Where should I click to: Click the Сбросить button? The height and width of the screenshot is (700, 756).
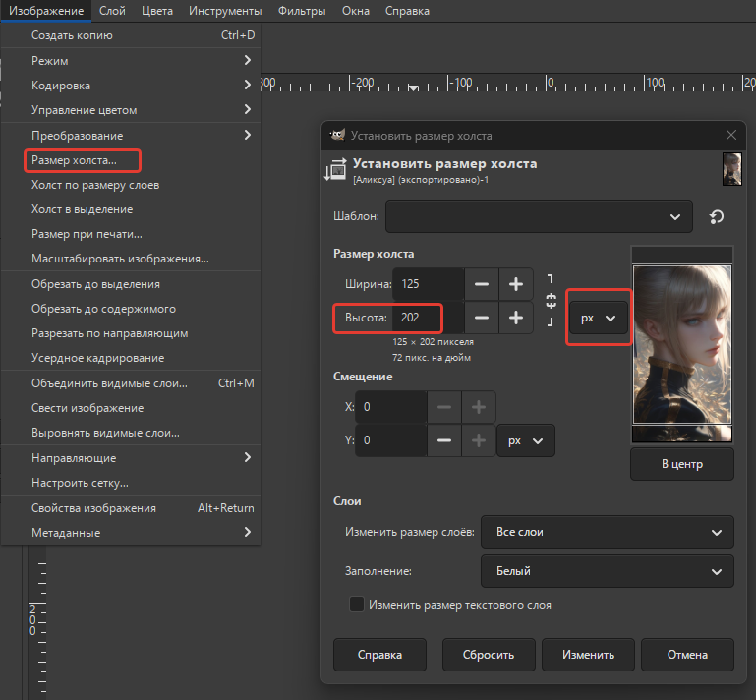click(x=489, y=655)
